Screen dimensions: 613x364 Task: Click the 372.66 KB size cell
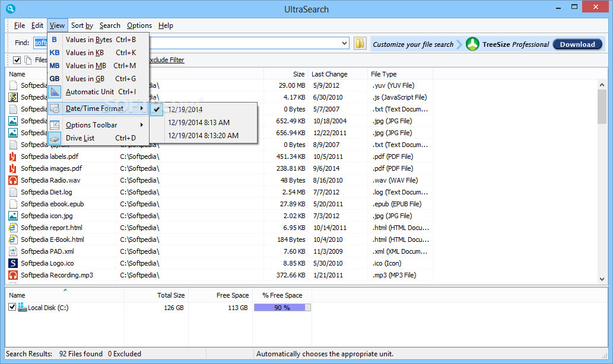(290, 275)
